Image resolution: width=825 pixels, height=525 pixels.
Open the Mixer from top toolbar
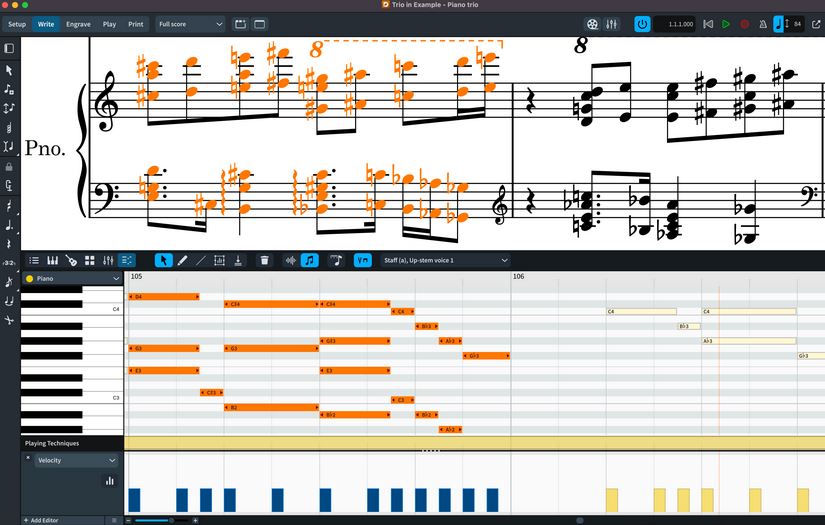click(611, 24)
